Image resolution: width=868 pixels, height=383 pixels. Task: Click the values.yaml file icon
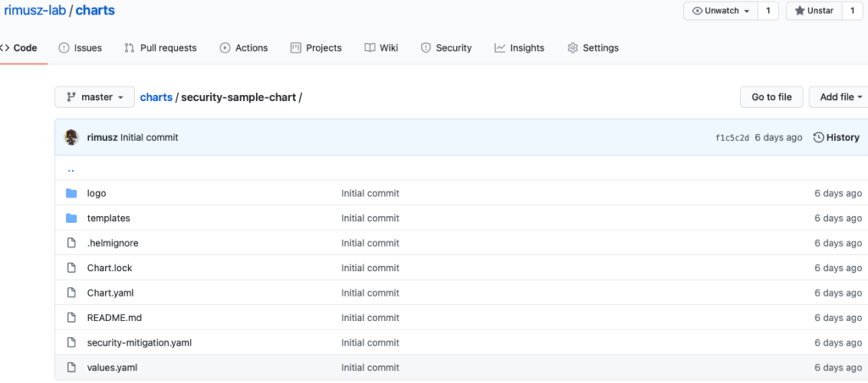(71, 368)
